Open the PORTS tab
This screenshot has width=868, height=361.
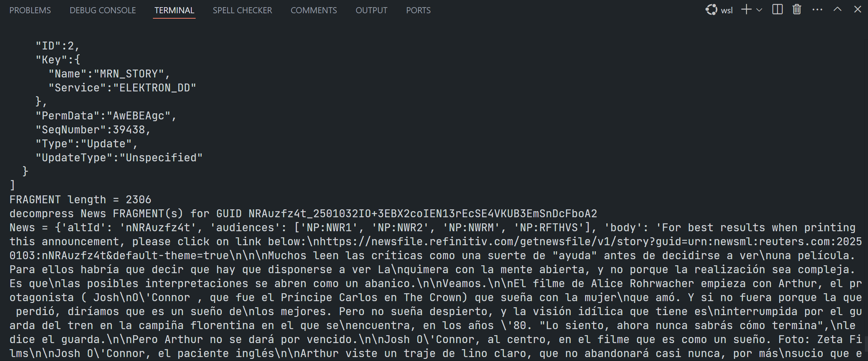[x=418, y=10]
